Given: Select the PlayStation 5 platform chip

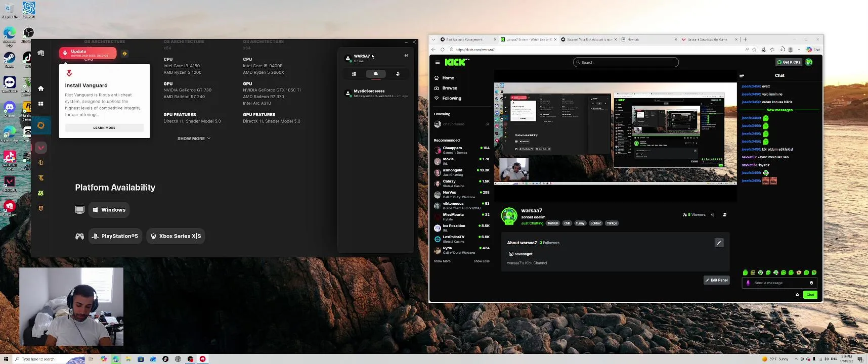Looking at the screenshot, I should [115, 236].
